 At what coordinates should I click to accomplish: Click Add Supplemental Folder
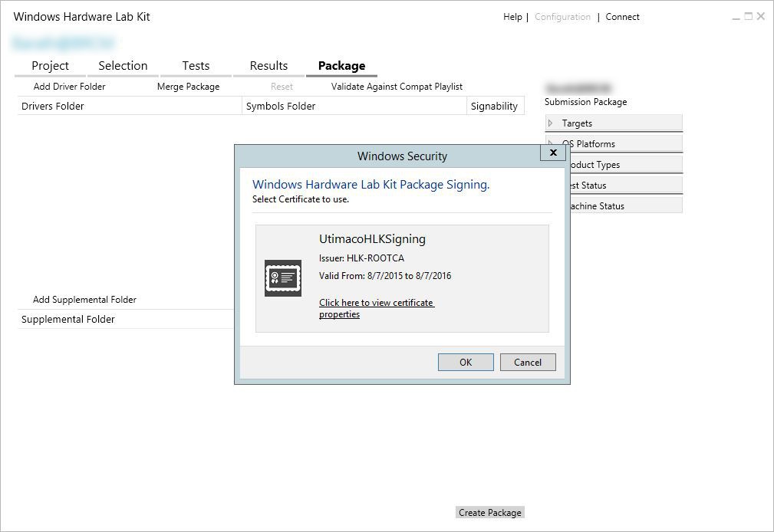[84, 300]
